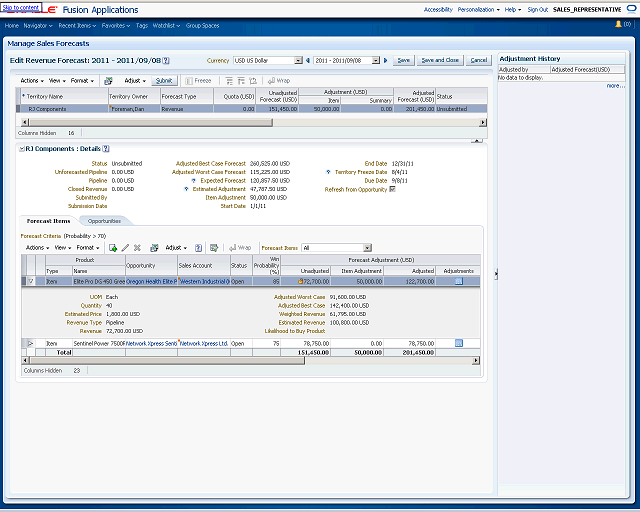This screenshot has width=640, height=512.
Task: Click the Add forecast item icon
Action: coord(113,248)
